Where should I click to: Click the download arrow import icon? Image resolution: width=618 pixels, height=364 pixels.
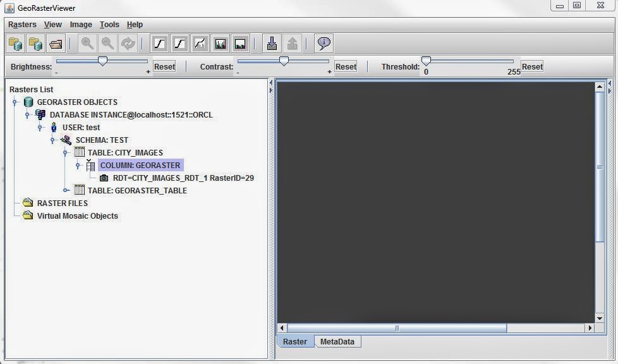click(x=272, y=44)
